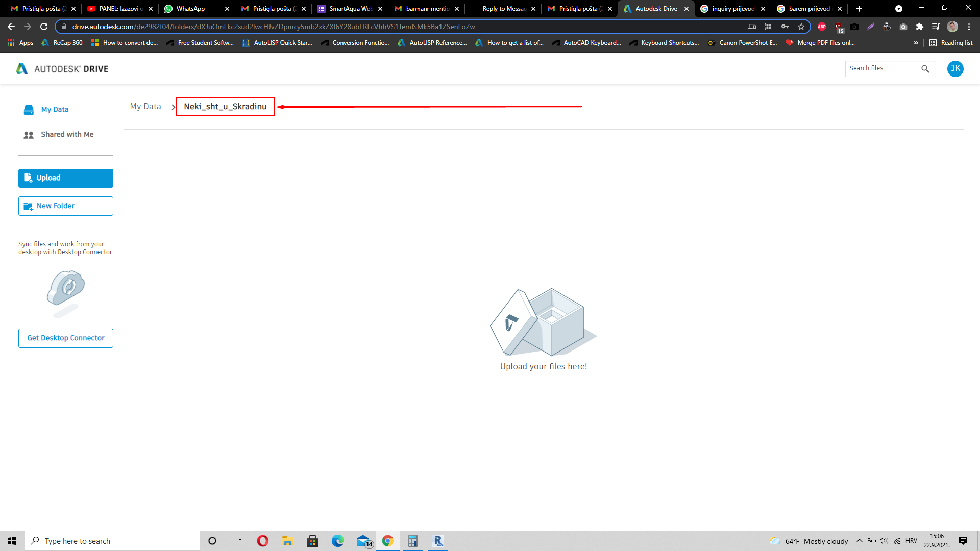Click the search magnifier icon

click(x=925, y=69)
